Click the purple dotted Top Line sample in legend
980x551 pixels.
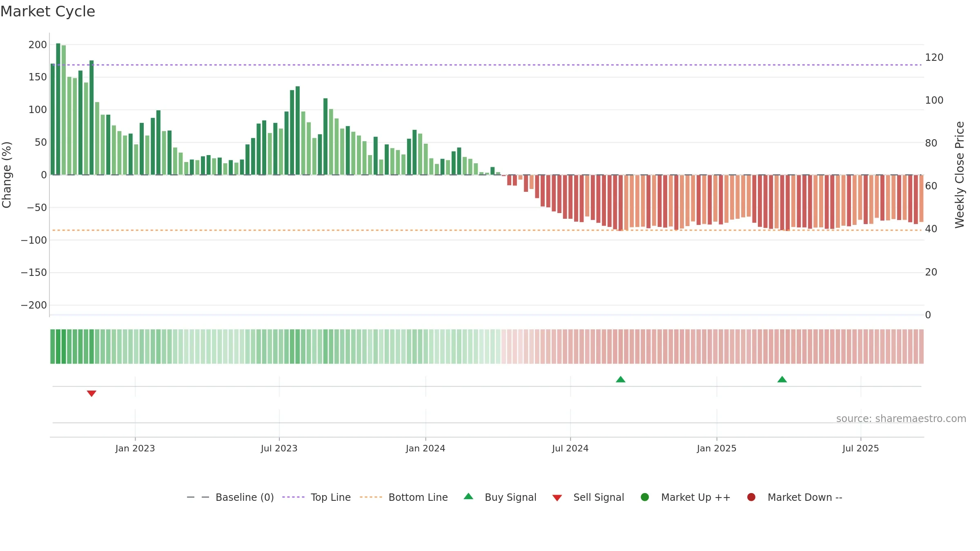click(293, 497)
